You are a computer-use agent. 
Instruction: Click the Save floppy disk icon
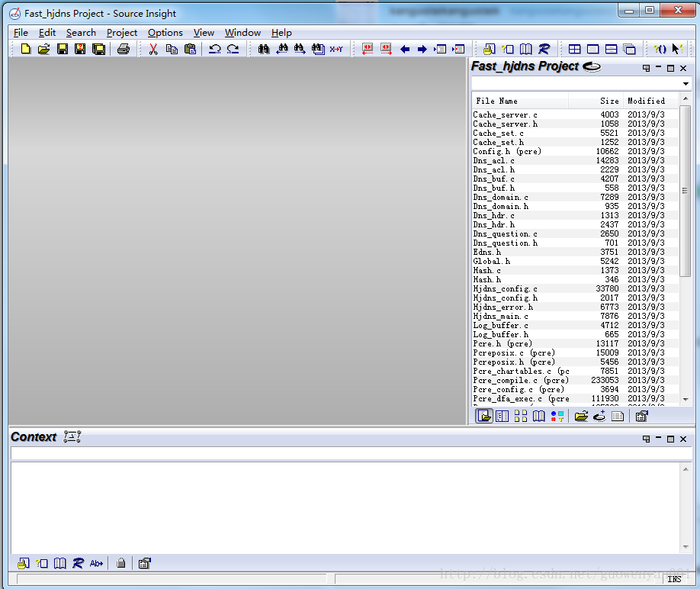coord(63,49)
